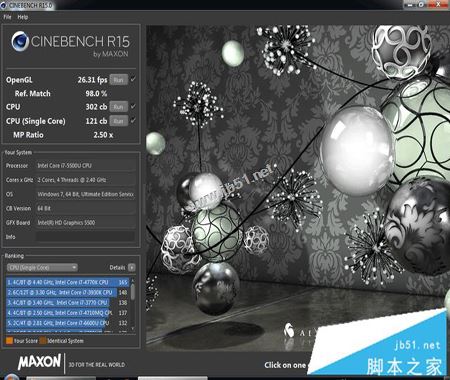Screen dimensions: 450x380
Task: Click the CB Version 64 Bit value
Action: [x=85, y=208]
